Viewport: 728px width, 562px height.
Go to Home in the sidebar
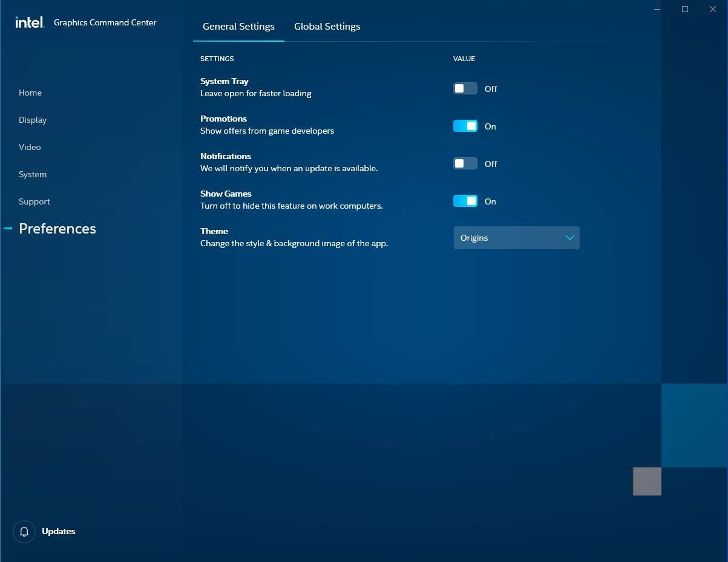coord(30,93)
